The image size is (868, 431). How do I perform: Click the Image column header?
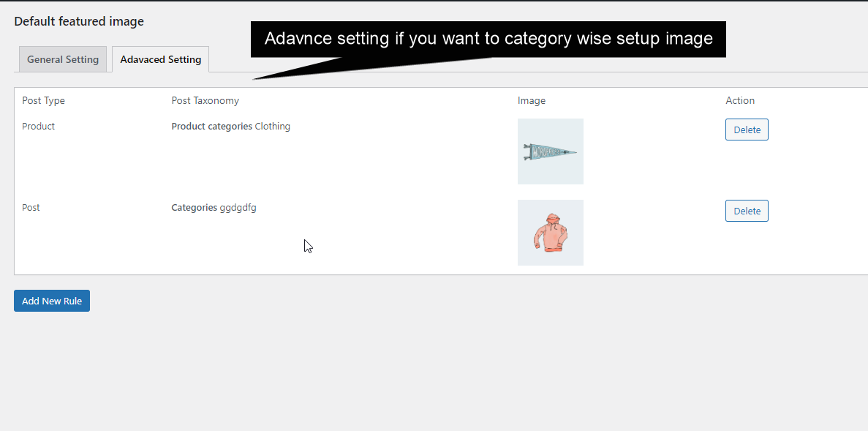point(531,100)
